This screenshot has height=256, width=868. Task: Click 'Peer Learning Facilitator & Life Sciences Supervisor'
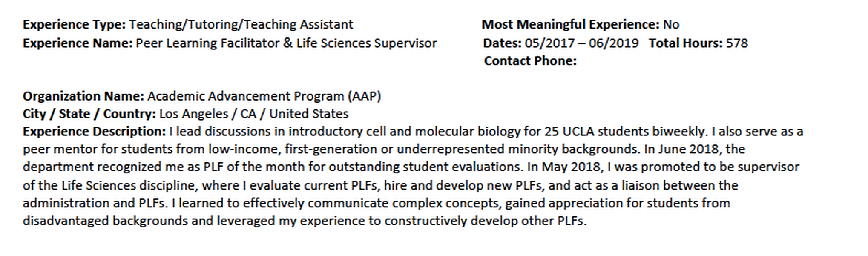(x=286, y=43)
